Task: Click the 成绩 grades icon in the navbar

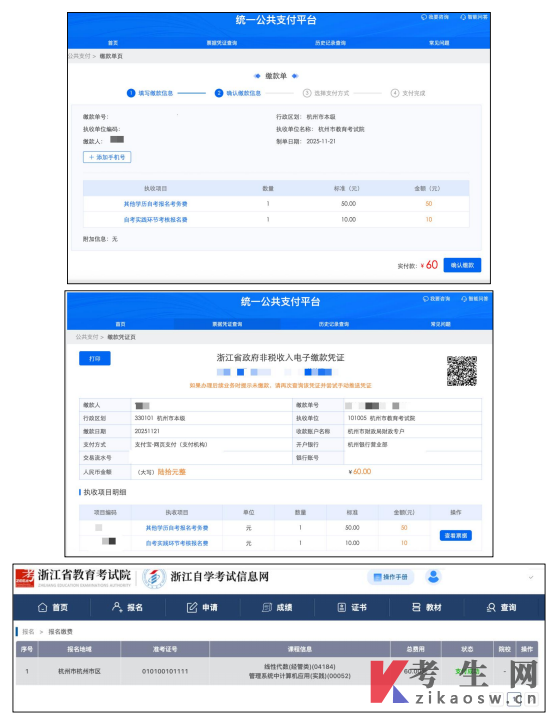Action: click(267, 607)
